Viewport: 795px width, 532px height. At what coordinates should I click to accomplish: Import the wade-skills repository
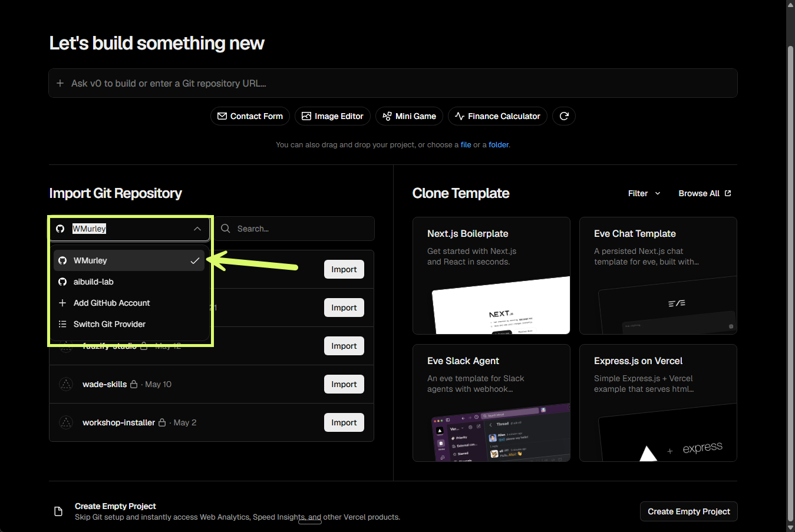[x=344, y=384]
